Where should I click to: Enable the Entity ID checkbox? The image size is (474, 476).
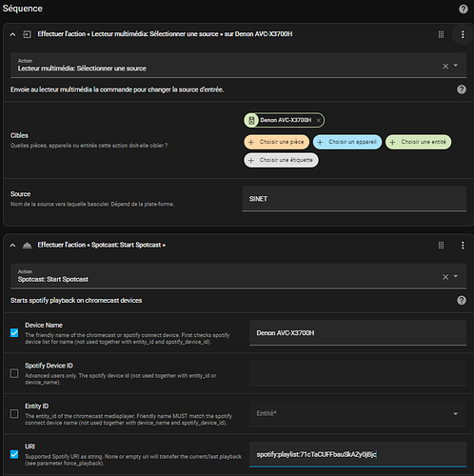14,413
